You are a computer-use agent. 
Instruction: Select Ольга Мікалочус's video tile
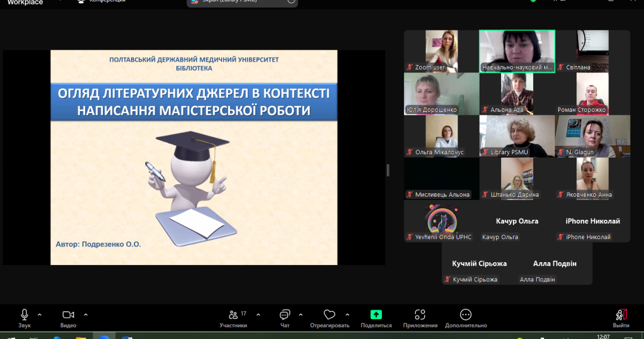tap(442, 136)
